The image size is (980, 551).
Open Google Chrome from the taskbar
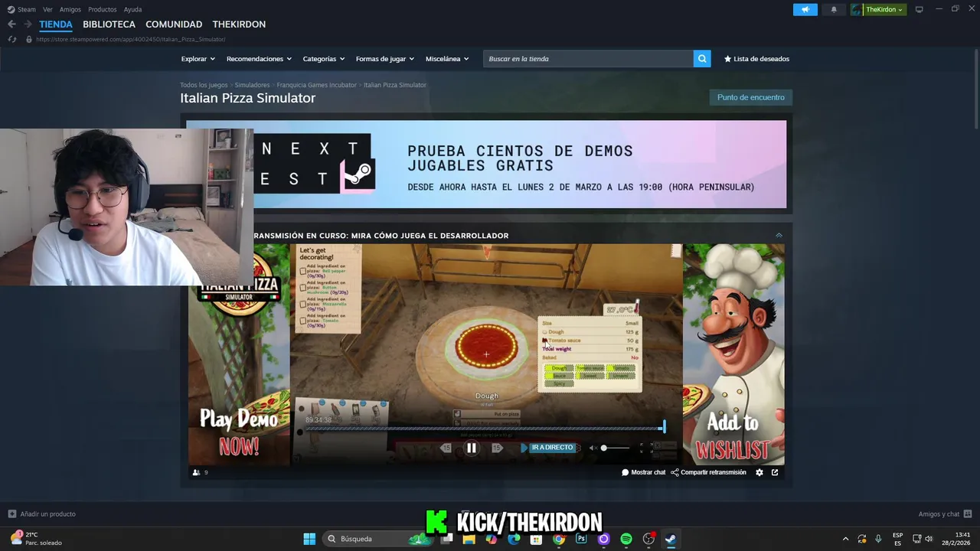(x=559, y=539)
